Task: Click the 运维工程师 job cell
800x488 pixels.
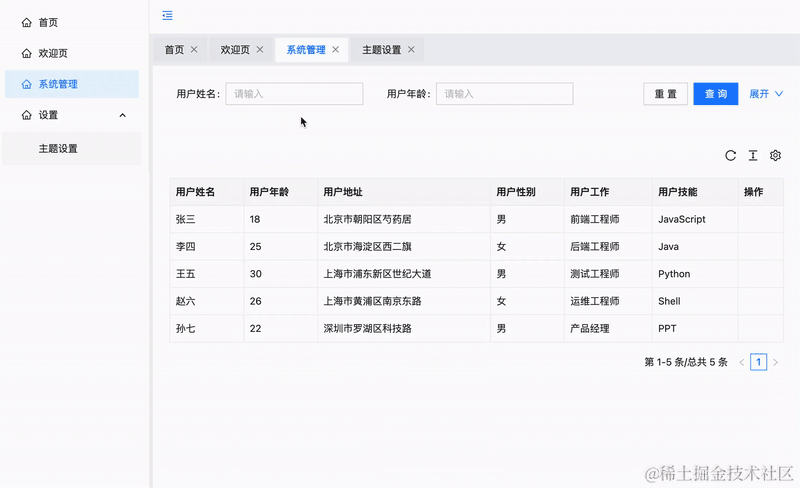Action: tap(608, 301)
